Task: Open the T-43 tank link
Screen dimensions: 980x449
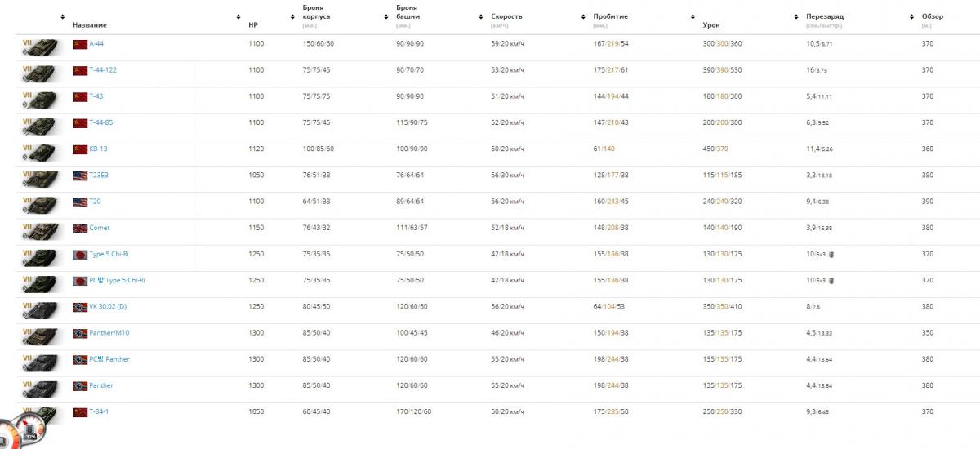Action: point(96,96)
